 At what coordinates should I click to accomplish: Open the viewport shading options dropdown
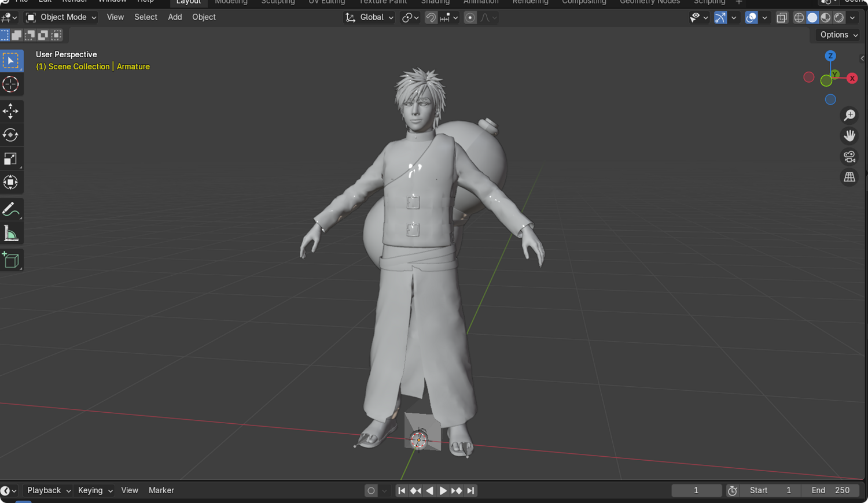[x=852, y=17]
